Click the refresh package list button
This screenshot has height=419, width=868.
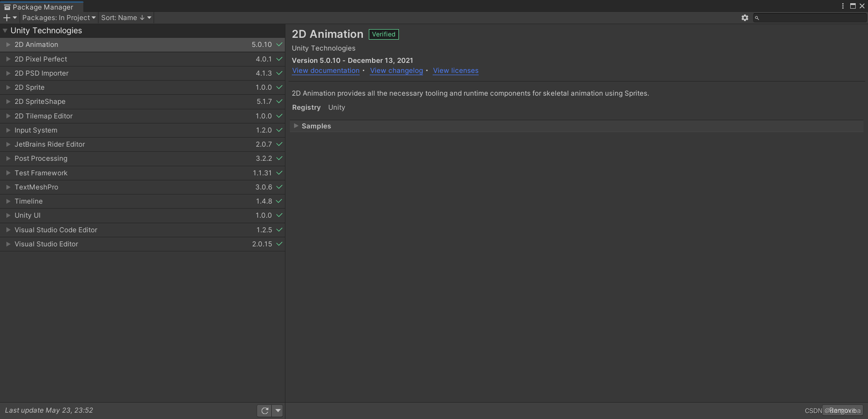tap(264, 410)
